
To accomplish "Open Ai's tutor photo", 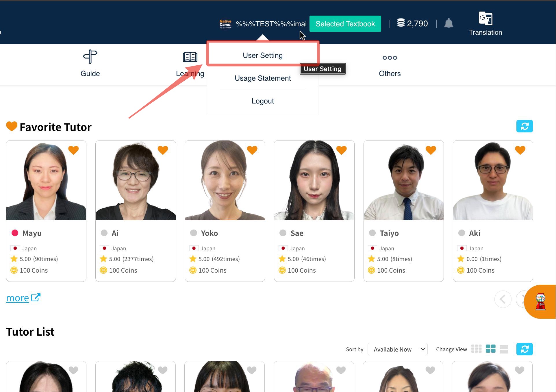I will click(136, 180).
